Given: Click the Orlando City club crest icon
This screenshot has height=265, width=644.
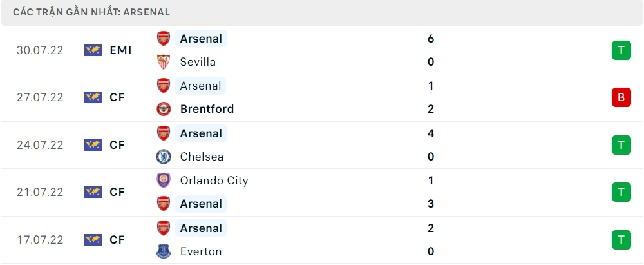Looking at the screenshot, I should point(164,181).
